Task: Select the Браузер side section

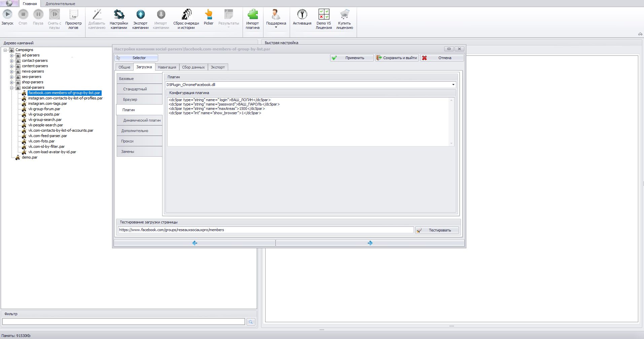Action: click(x=140, y=99)
